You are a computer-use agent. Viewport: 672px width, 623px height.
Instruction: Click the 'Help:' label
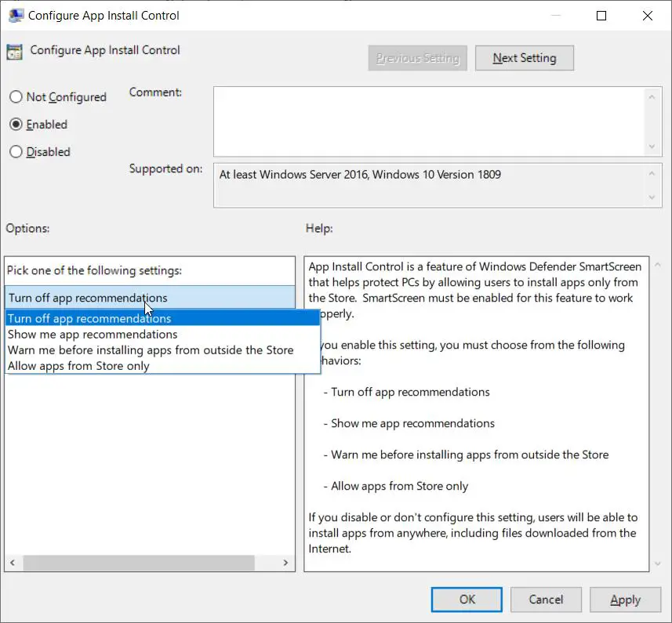[x=319, y=228]
